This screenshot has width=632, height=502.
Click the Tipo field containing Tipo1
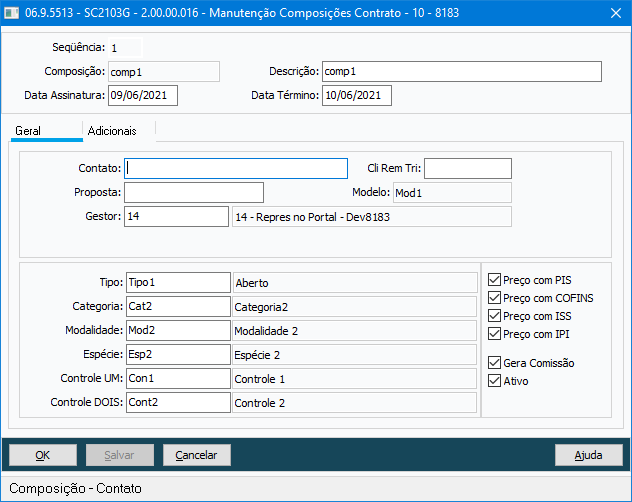point(178,283)
